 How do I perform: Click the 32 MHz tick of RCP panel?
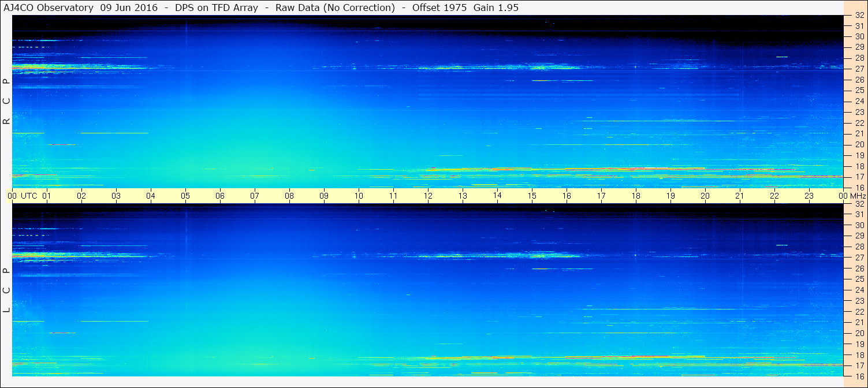859,16
